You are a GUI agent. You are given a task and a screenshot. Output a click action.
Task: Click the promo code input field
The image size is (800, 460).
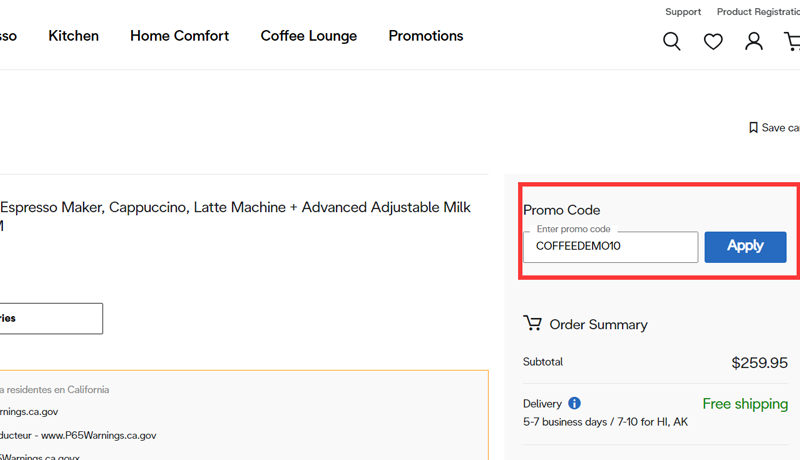pos(610,246)
